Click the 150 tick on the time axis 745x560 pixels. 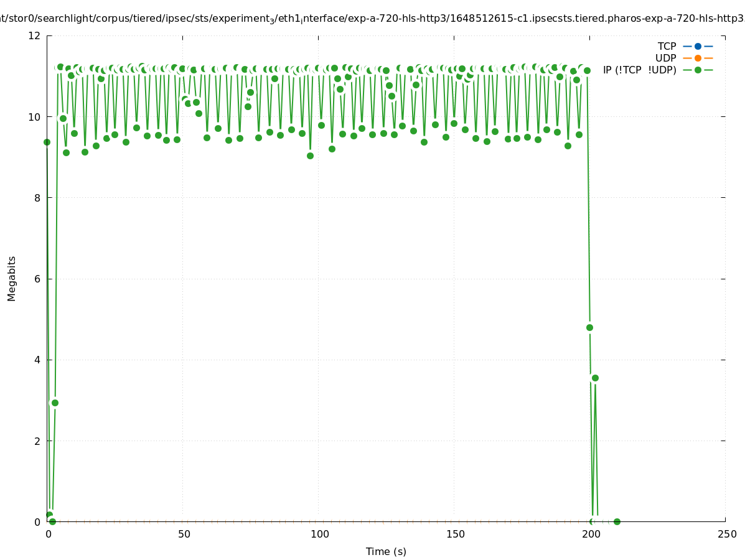pyautogui.click(x=456, y=534)
